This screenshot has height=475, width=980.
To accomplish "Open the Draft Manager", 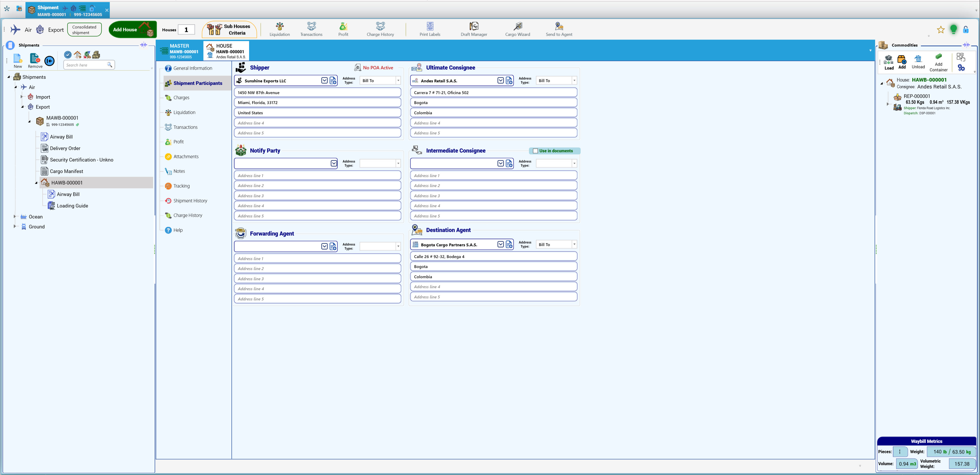I will [474, 29].
